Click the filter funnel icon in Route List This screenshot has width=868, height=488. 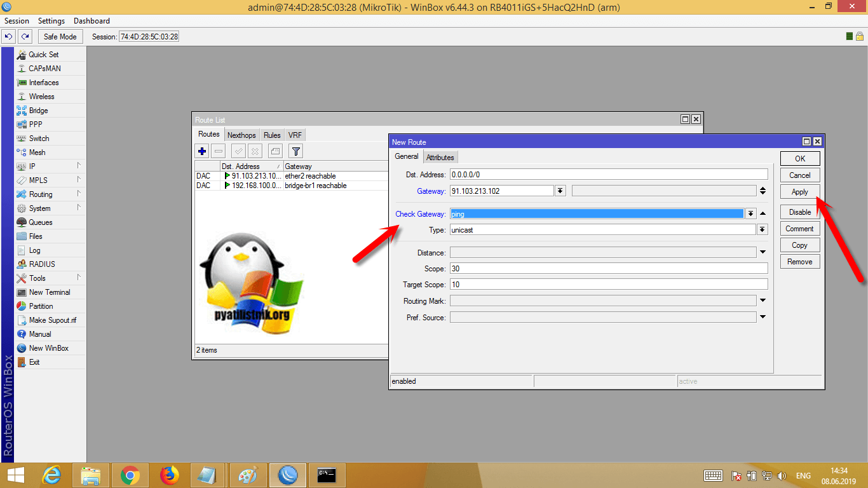295,151
